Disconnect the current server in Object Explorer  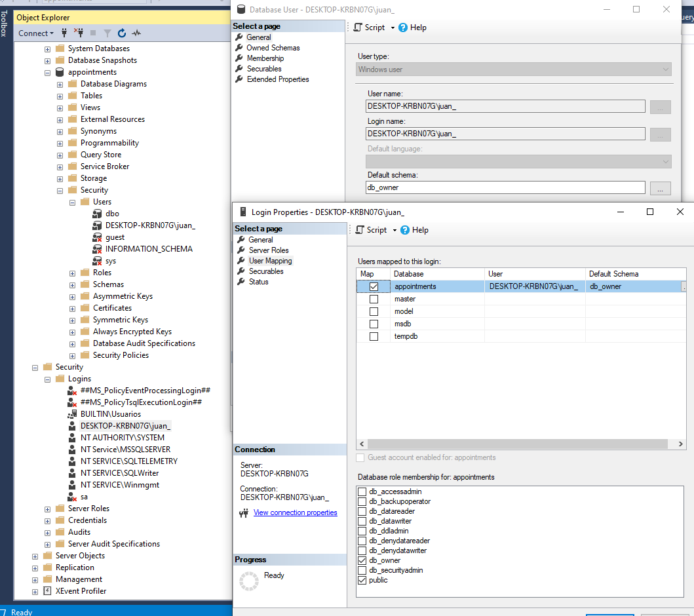(x=80, y=33)
